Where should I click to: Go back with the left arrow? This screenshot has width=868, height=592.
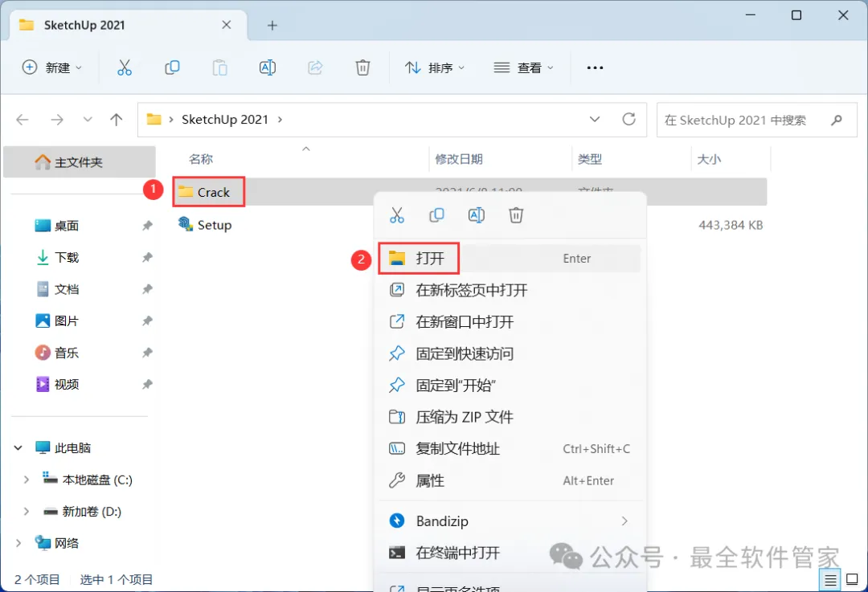pyautogui.click(x=23, y=120)
